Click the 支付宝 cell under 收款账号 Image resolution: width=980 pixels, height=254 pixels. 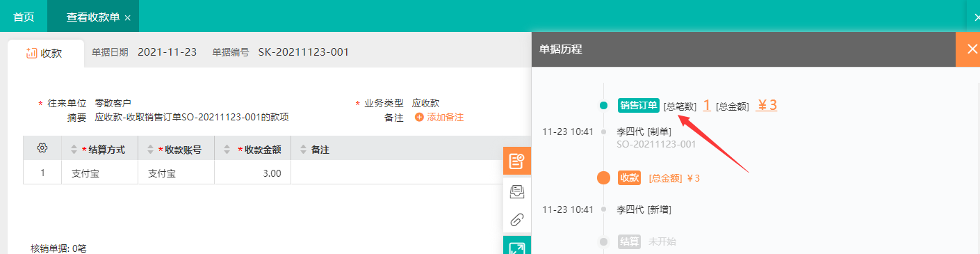[177, 173]
